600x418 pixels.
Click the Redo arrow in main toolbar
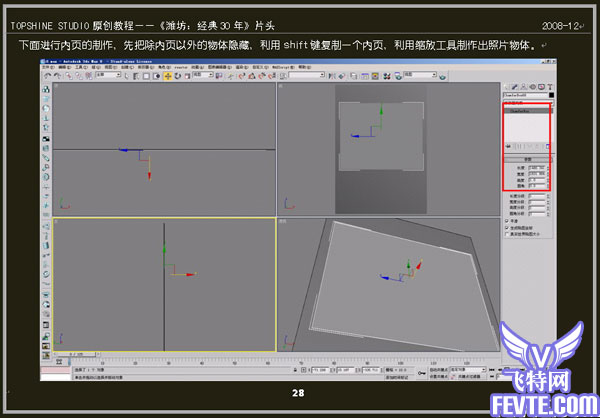tap(57, 76)
